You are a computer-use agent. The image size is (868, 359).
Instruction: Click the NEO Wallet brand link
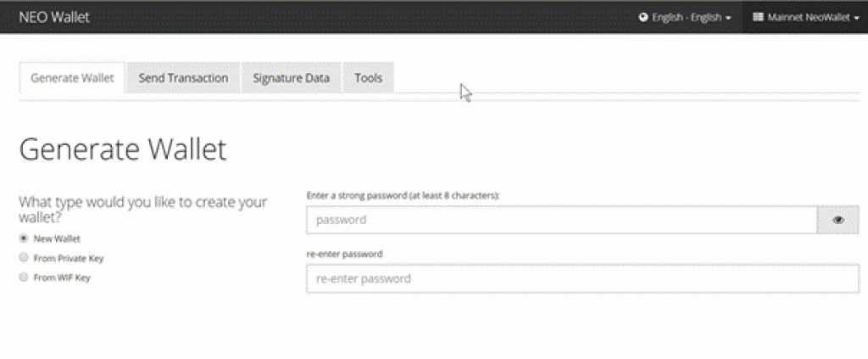pyautogui.click(x=54, y=17)
